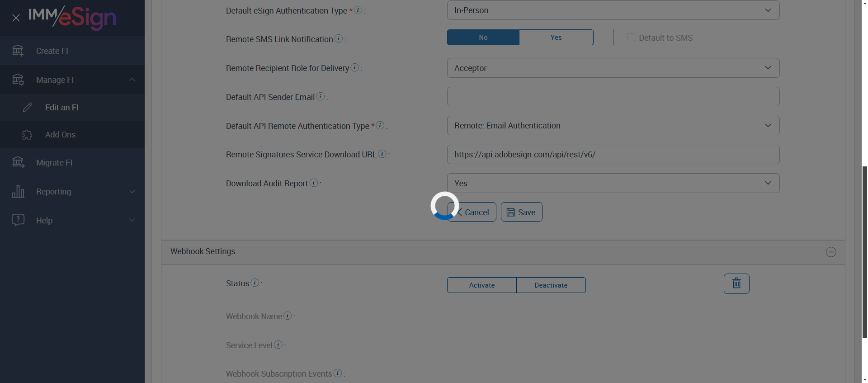
Task: Click info icon beside Download Audit Report
Action: point(314,183)
